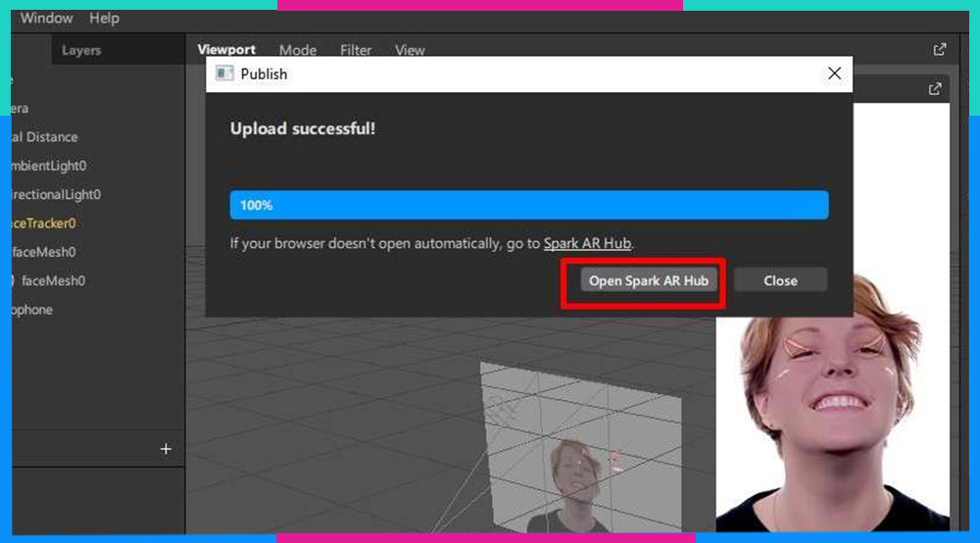Screen dimensions: 980x543
Task: Close the Publish dialog with X
Action: 834,74
